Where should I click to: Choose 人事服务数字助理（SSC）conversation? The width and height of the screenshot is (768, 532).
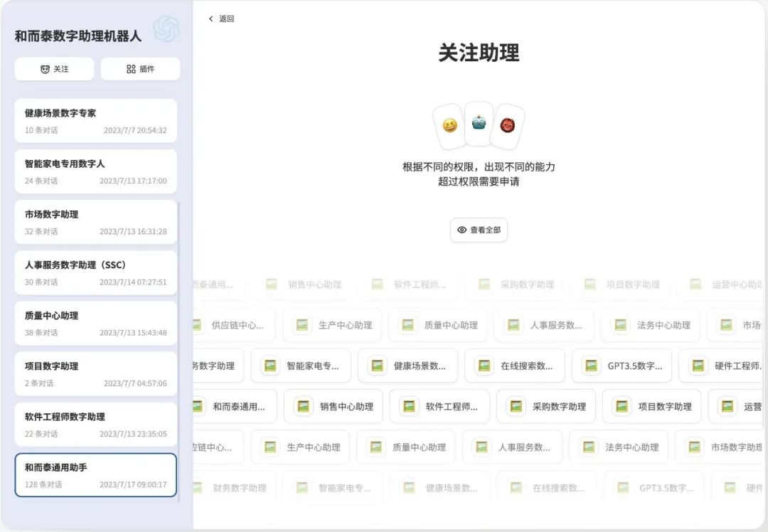tap(95, 272)
